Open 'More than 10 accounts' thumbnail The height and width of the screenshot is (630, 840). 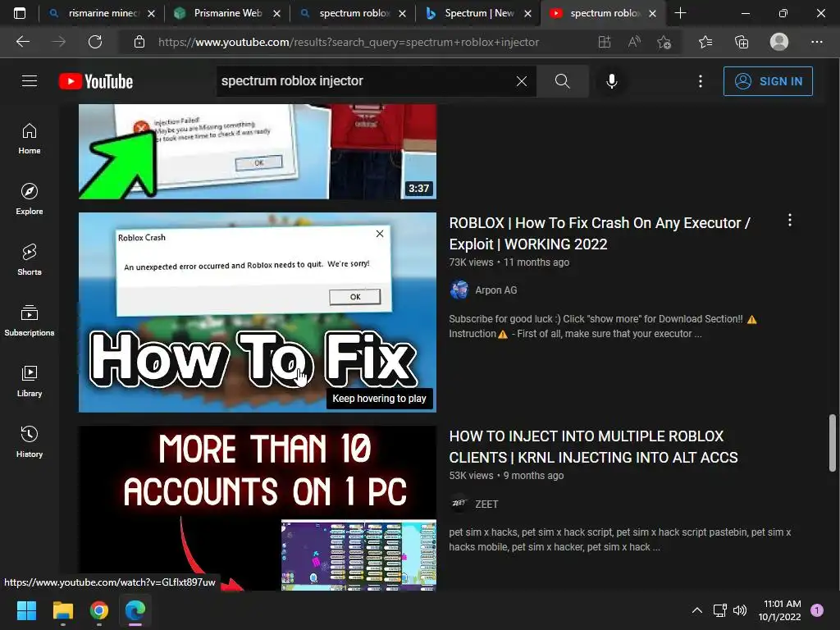click(258, 509)
